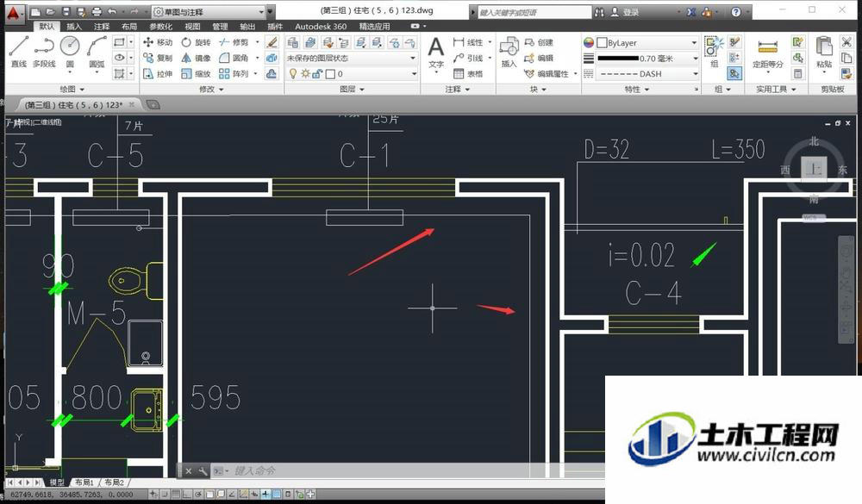Screen dimensions: 862x504
Task: Switch to the 插入 (Insert) ribbon tab
Action: 73,27
